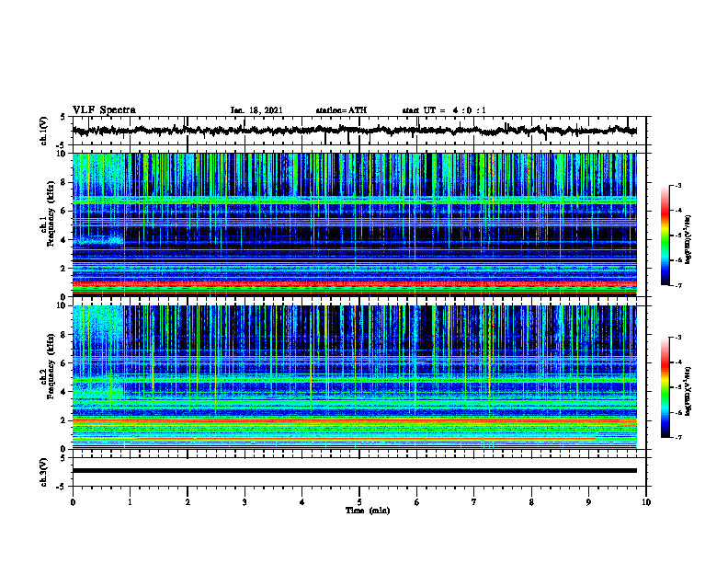
Task: Select the "Jan. 18, 2021" date text
Action: tap(256, 110)
